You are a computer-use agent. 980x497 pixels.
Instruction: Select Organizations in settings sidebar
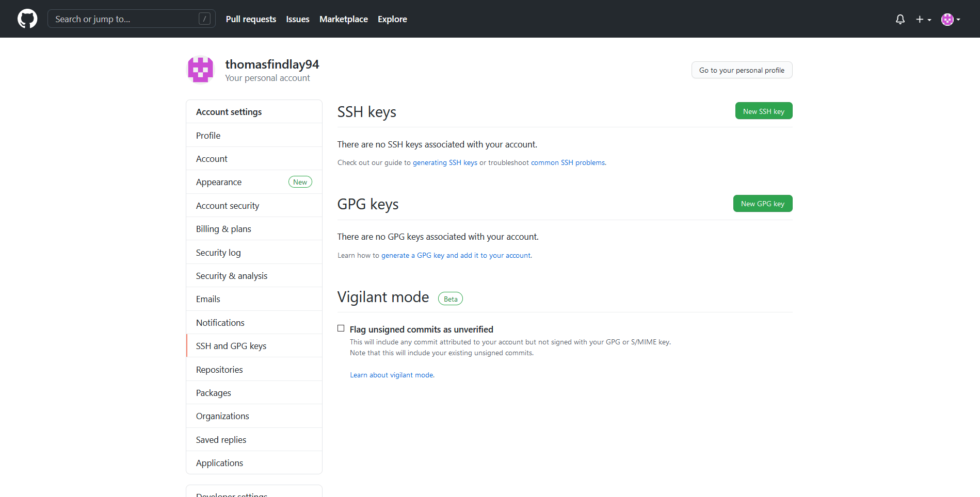[254, 416]
